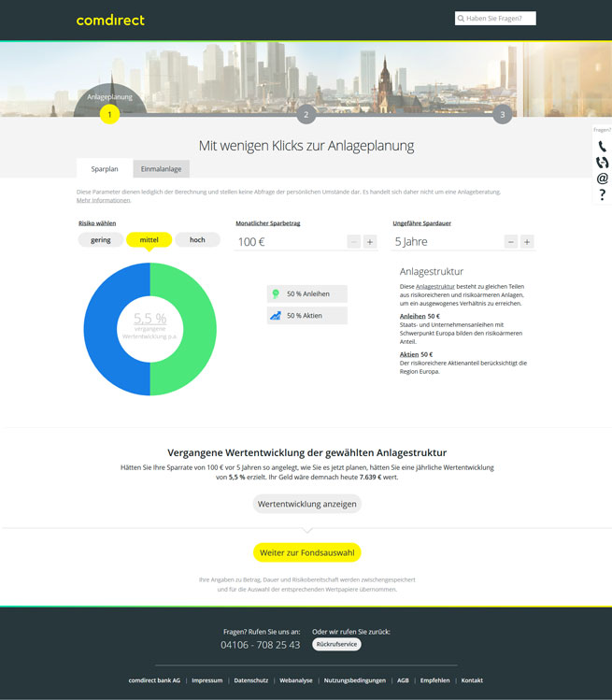Increase Spardauer with plus button
The width and height of the screenshot is (612, 700).
tap(527, 242)
